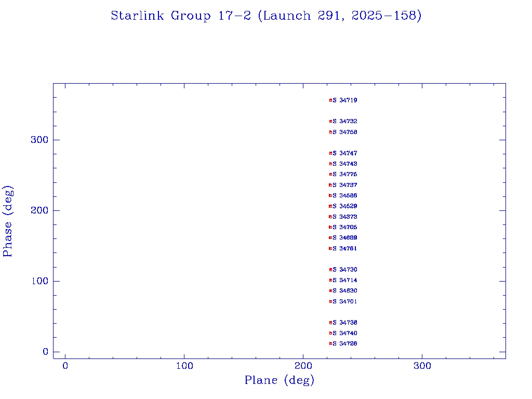Click the text label S 34747
Image resolution: width=532 pixels, height=399 pixels.
345,153
